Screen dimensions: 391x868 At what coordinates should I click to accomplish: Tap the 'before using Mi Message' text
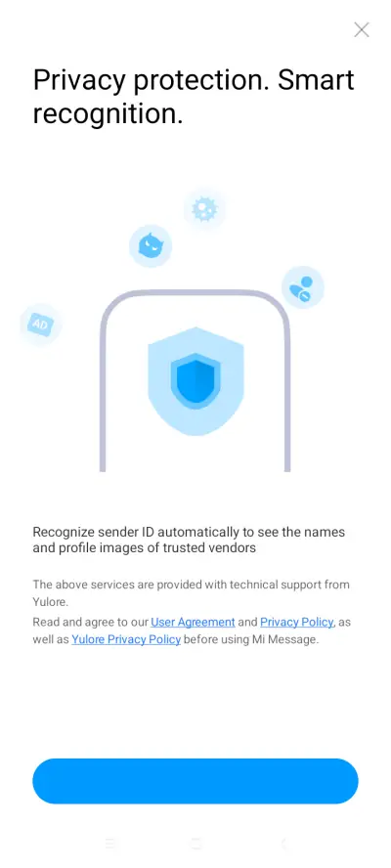click(x=251, y=640)
